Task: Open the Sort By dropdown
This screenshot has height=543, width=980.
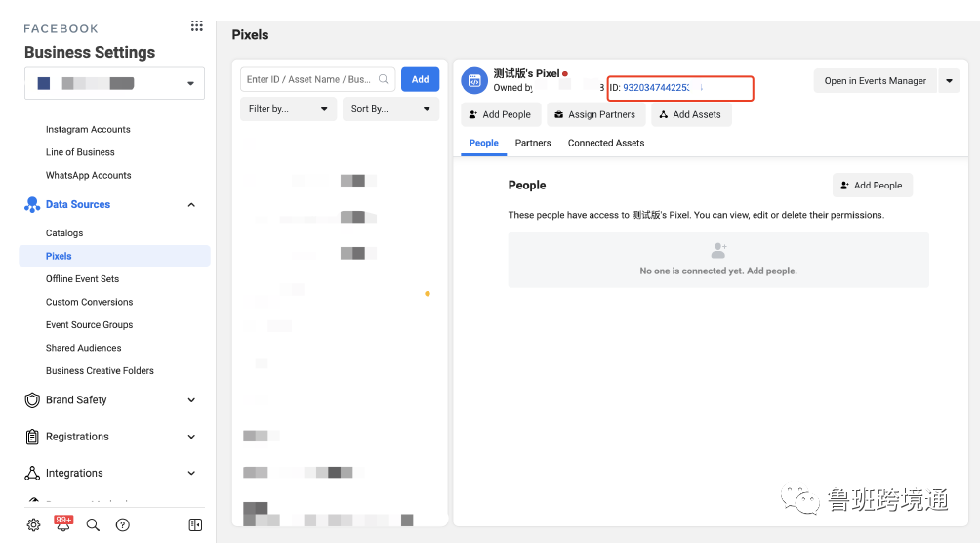Action: click(x=390, y=108)
